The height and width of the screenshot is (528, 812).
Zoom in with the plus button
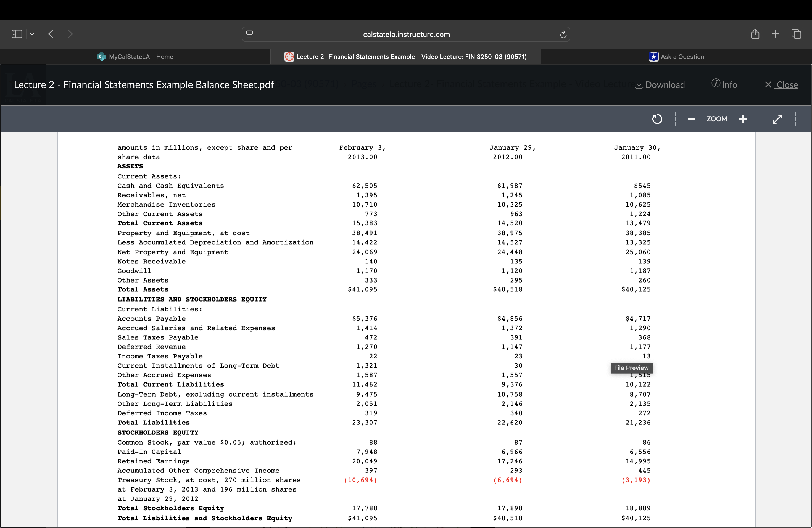743,119
